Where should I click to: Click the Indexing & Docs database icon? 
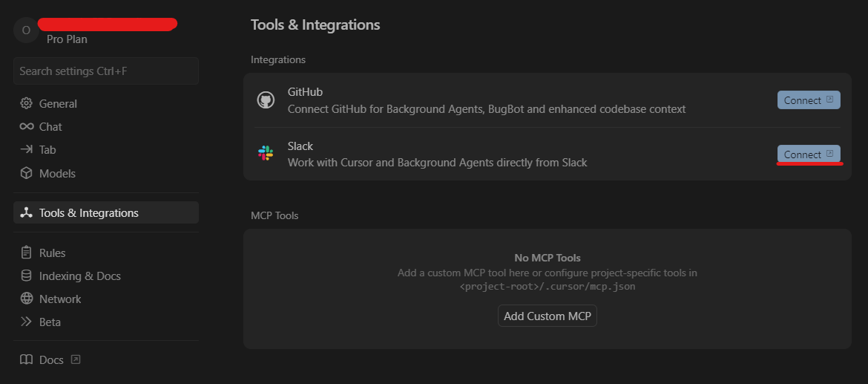27,276
